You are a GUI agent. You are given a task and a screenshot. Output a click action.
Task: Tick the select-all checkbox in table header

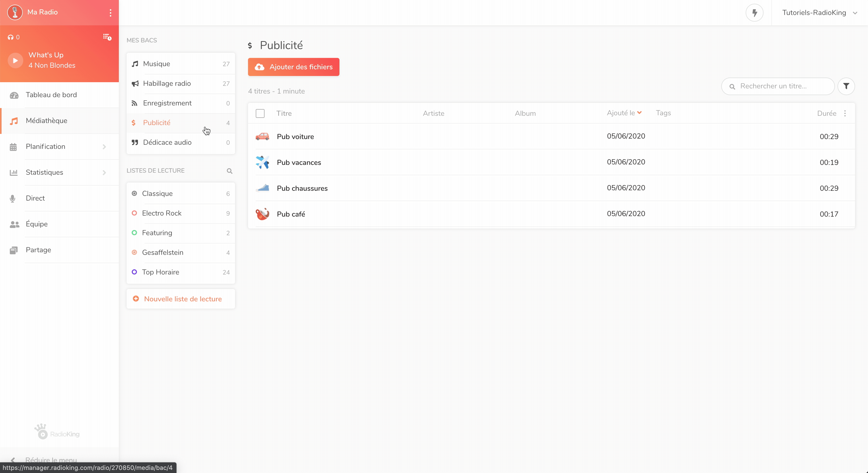(260, 113)
